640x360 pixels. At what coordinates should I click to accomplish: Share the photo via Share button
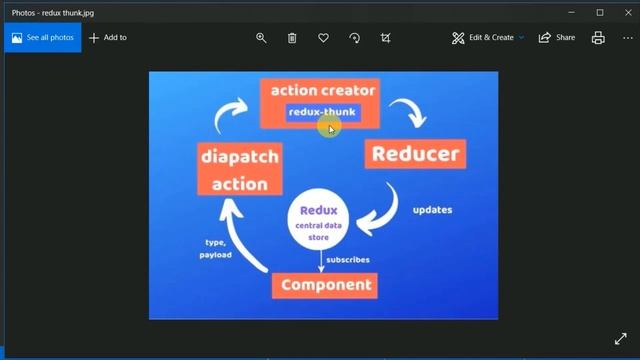(x=557, y=38)
